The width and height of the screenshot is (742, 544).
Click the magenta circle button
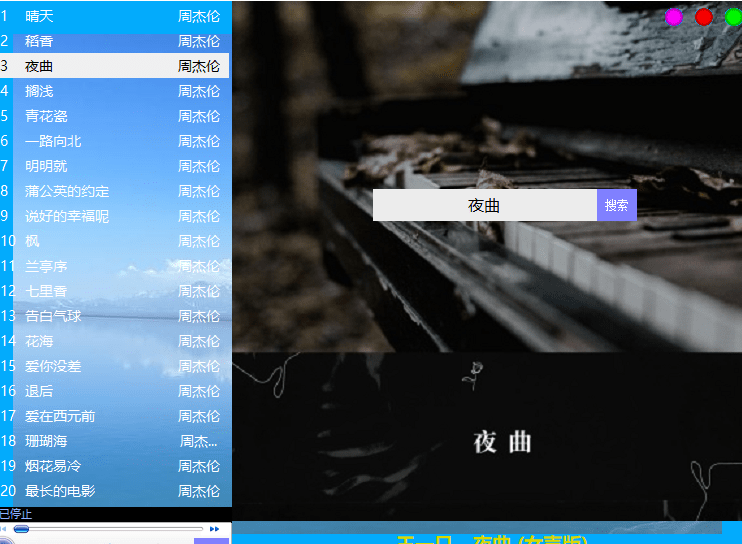(x=674, y=17)
